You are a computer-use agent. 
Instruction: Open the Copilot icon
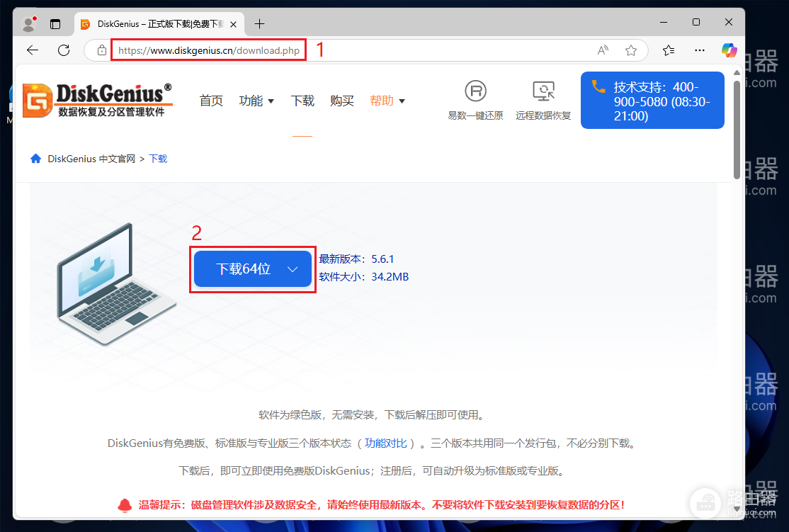(729, 50)
